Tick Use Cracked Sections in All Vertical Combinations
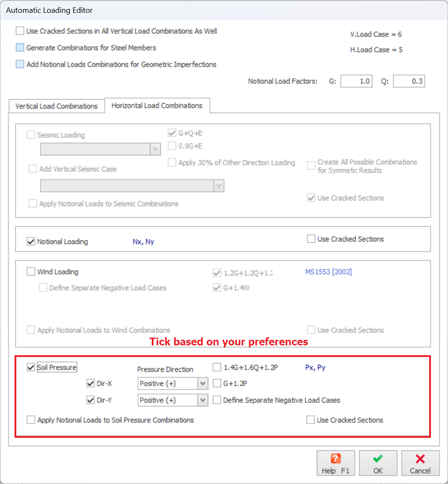The image size is (448, 484). (20, 31)
